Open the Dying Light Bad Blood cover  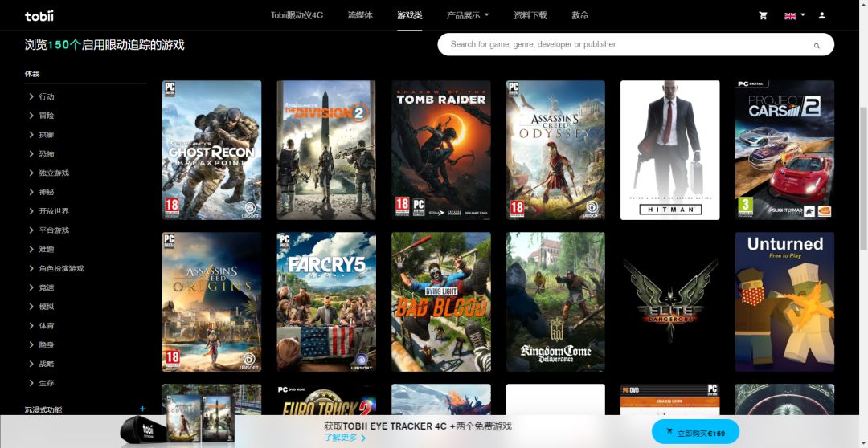click(x=440, y=301)
